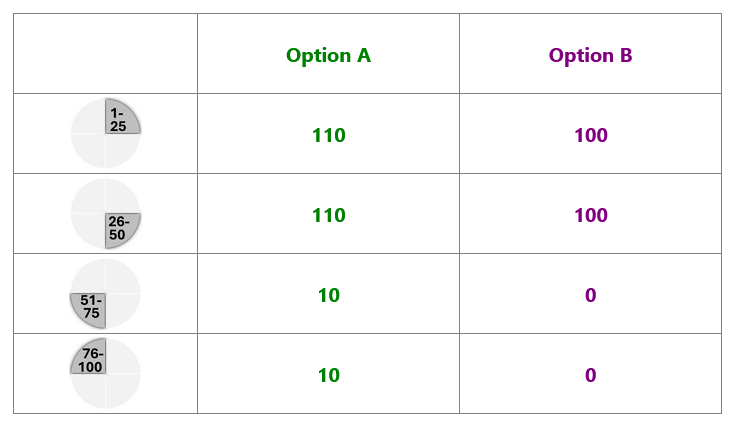Click Option A value 110 in 1-25 row
The image size is (735, 427).
click(329, 135)
